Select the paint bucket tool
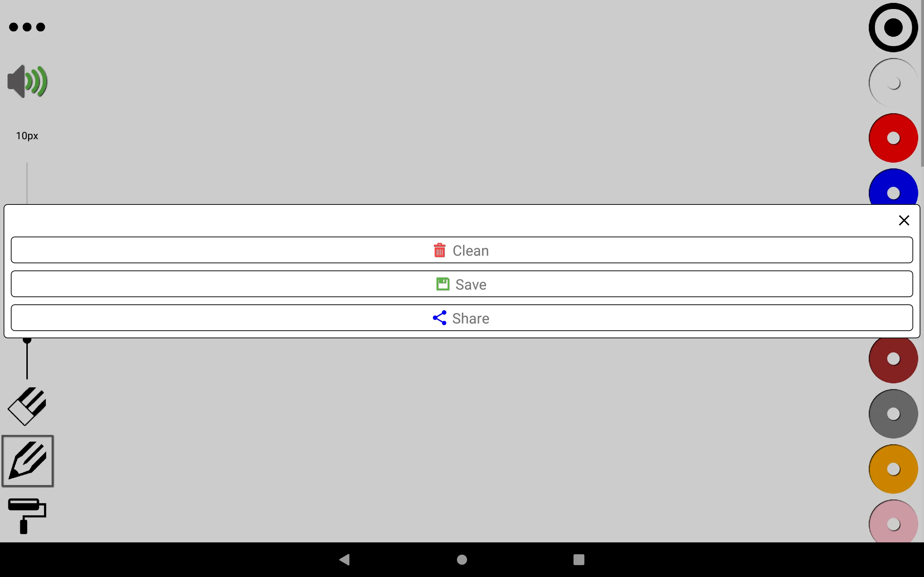Screen dimensions: 924x577 27,515
